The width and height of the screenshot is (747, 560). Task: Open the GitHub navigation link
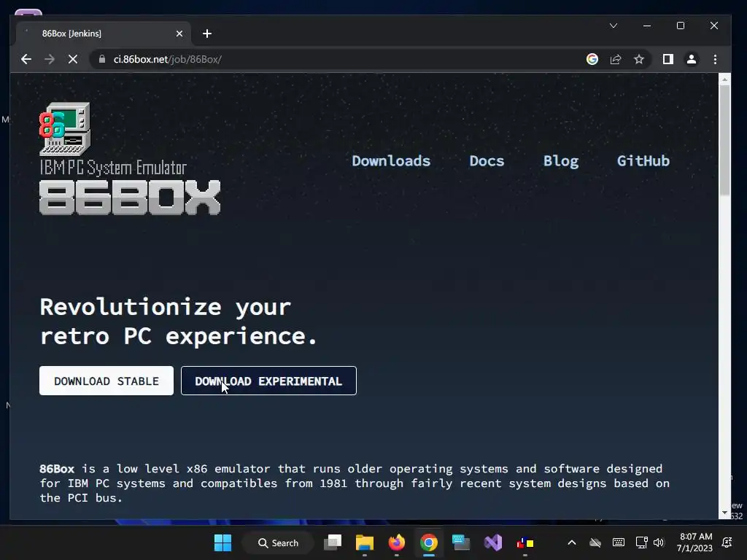point(643,161)
